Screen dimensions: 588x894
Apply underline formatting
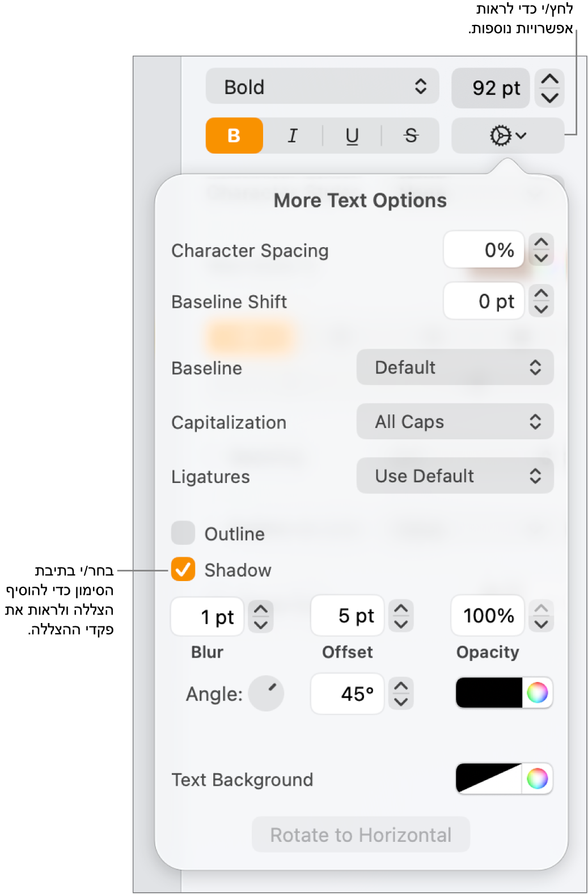(352, 135)
